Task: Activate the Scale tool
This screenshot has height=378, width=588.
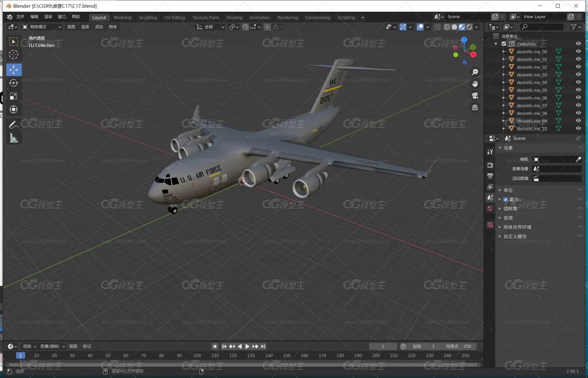Action: point(14,96)
